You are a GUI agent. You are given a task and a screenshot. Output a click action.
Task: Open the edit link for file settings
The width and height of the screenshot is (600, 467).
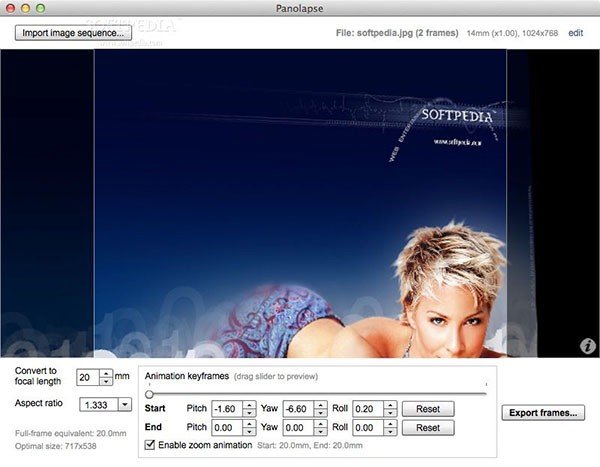(576, 33)
